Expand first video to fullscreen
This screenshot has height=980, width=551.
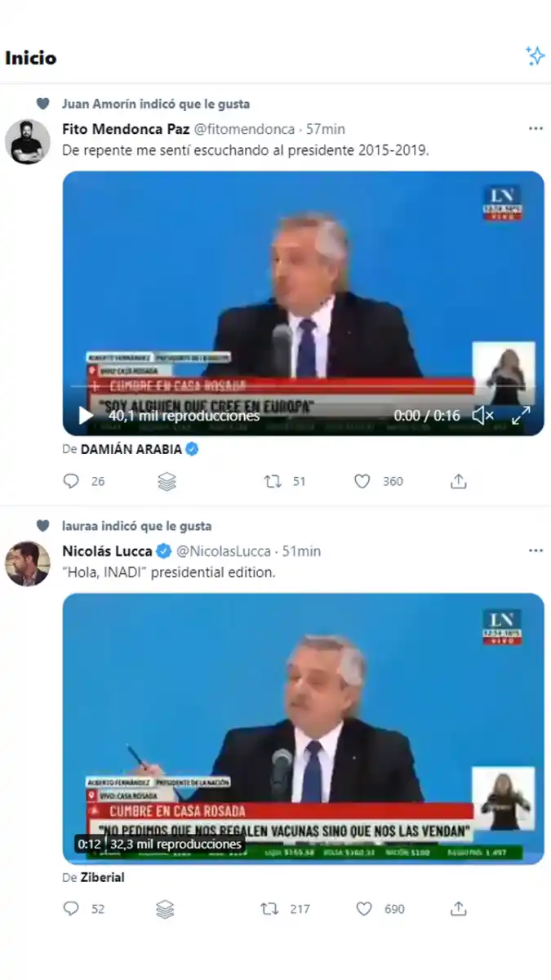point(521,416)
